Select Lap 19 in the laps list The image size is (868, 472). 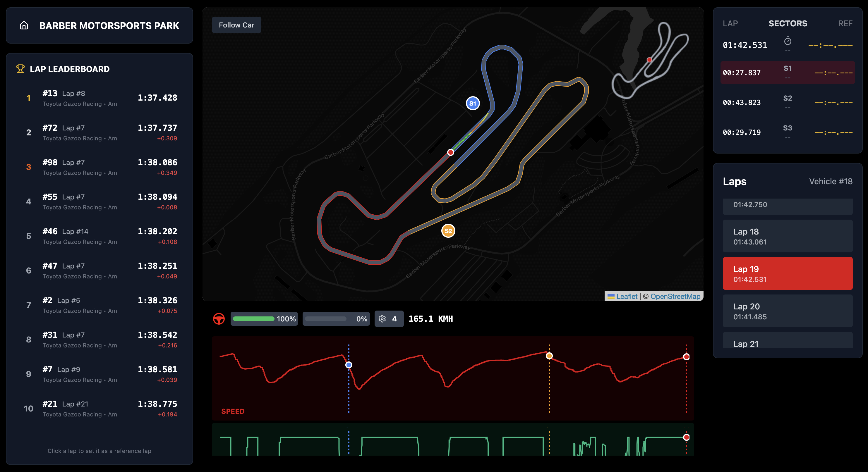[x=787, y=273]
